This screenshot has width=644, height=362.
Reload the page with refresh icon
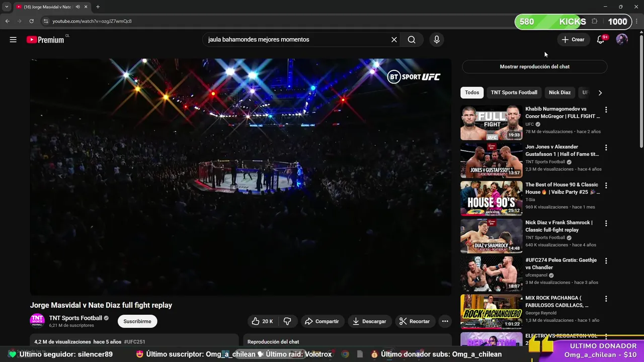(31, 21)
